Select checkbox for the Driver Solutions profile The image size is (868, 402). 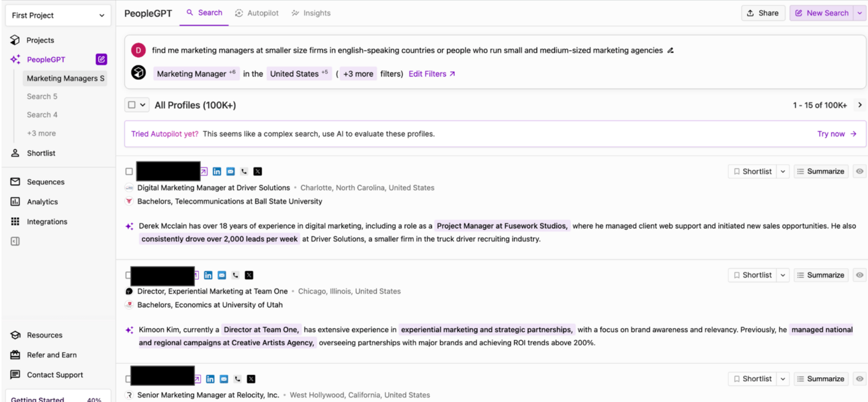point(129,171)
